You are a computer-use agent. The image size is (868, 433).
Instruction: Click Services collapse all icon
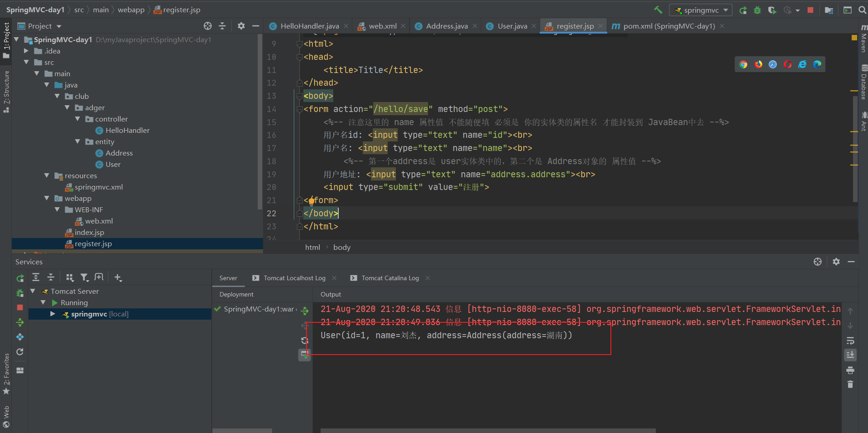(x=51, y=277)
